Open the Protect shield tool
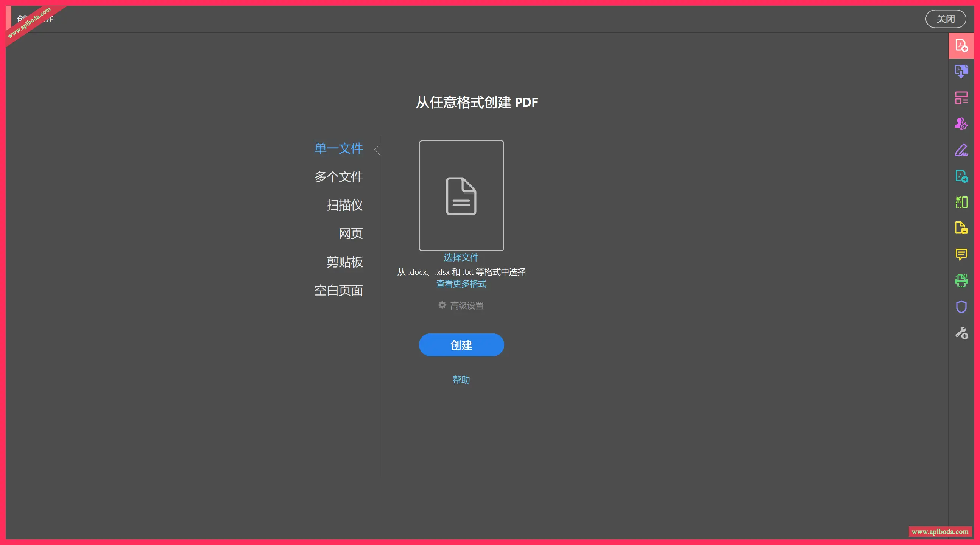This screenshot has width=980, height=545. [x=961, y=307]
